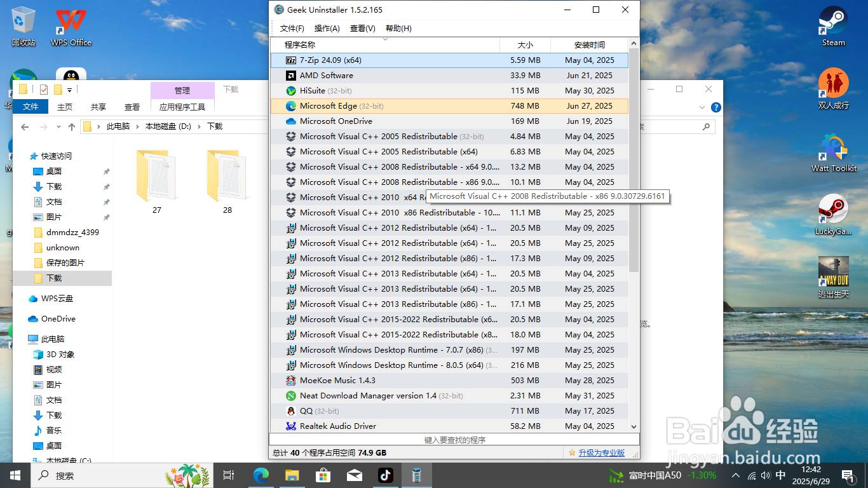Click the Explorer help question mark icon
This screenshot has width=868, height=488.
coord(716,107)
